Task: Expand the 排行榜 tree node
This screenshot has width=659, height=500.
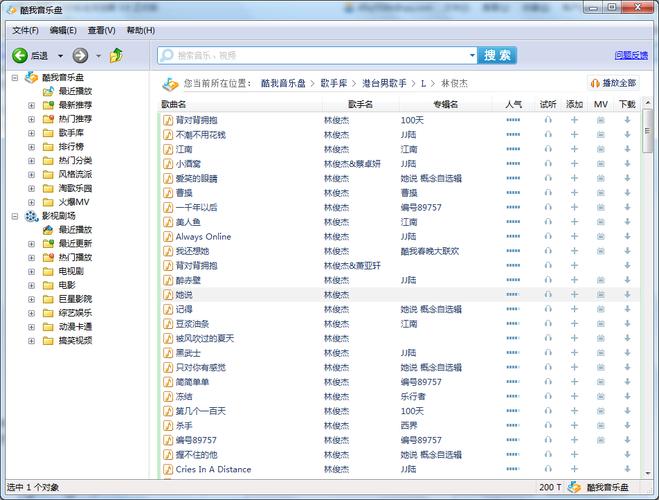Action: coord(32,147)
